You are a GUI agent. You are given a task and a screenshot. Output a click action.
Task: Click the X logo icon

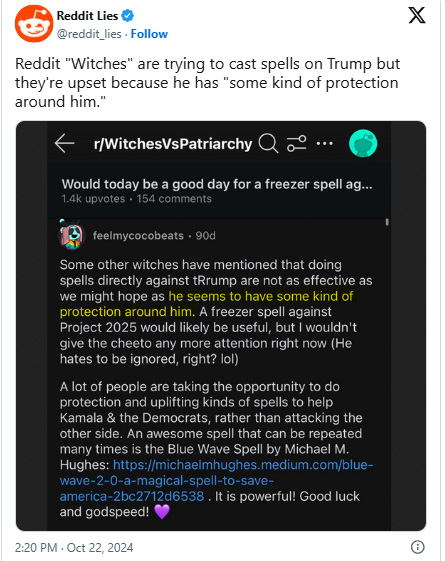pyautogui.click(x=417, y=15)
